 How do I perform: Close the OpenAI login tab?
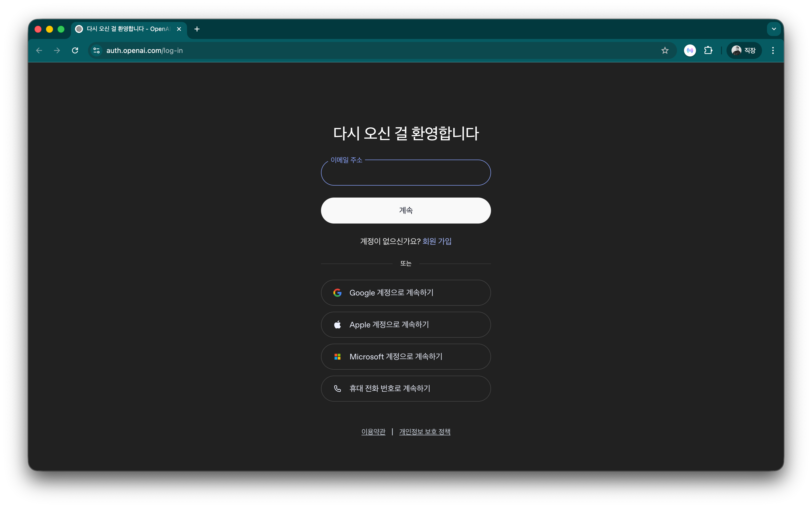179,29
